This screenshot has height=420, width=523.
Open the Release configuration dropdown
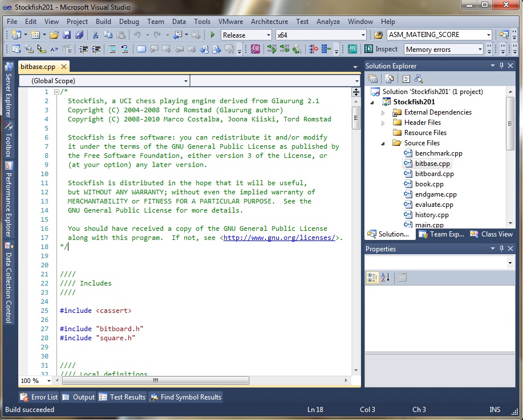coord(269,35)
